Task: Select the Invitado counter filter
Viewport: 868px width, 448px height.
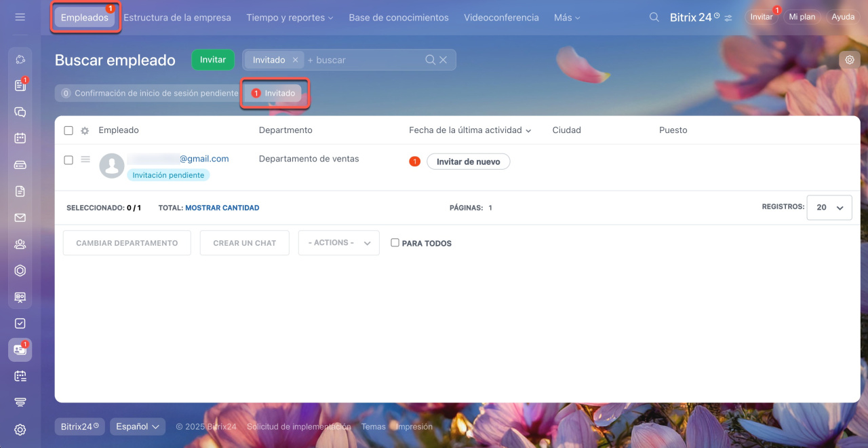Action: 273,93
